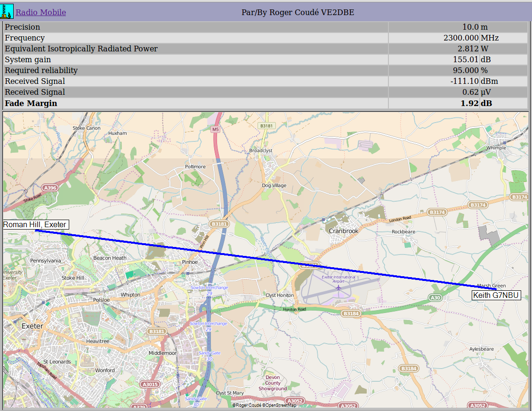
Task: Select the Keith G7NBU site label
Action: point(496,296)
